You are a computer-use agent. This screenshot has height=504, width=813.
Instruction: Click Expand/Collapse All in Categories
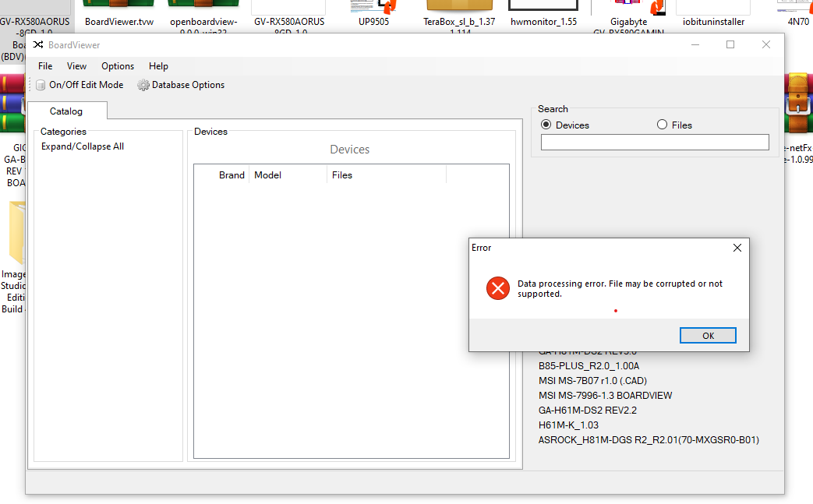click(x=83, y=146)
